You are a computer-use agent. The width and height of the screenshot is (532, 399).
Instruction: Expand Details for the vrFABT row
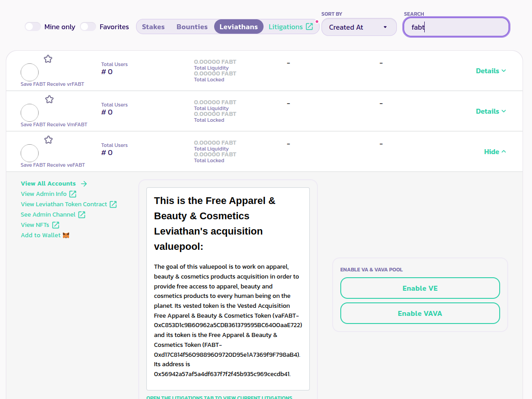(x=491, y=71)
